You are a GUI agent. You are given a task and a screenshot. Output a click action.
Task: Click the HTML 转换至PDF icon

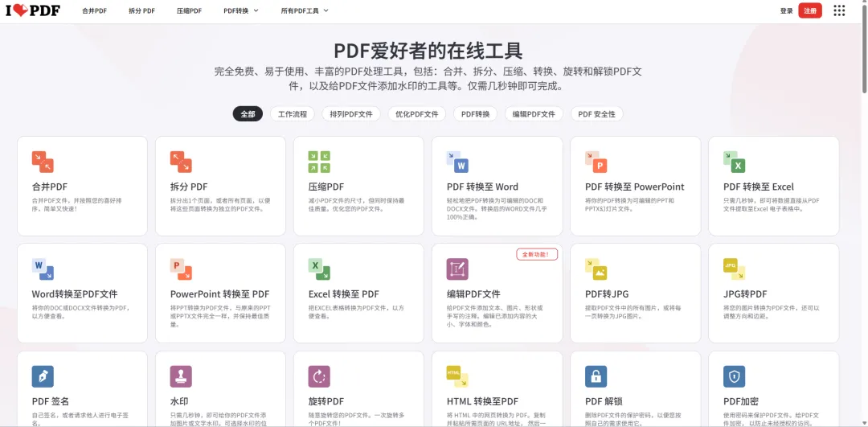[x=458, y=376]
